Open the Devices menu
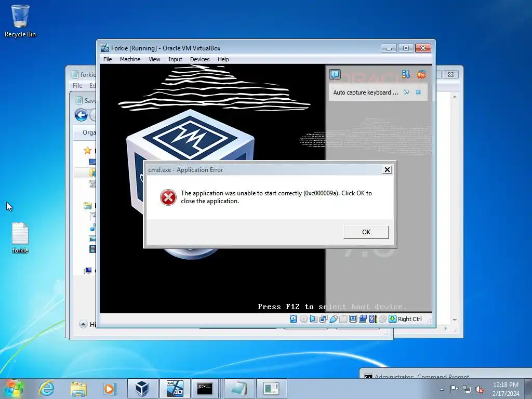This screenshot has width=532, height=399. coord(200,59)
